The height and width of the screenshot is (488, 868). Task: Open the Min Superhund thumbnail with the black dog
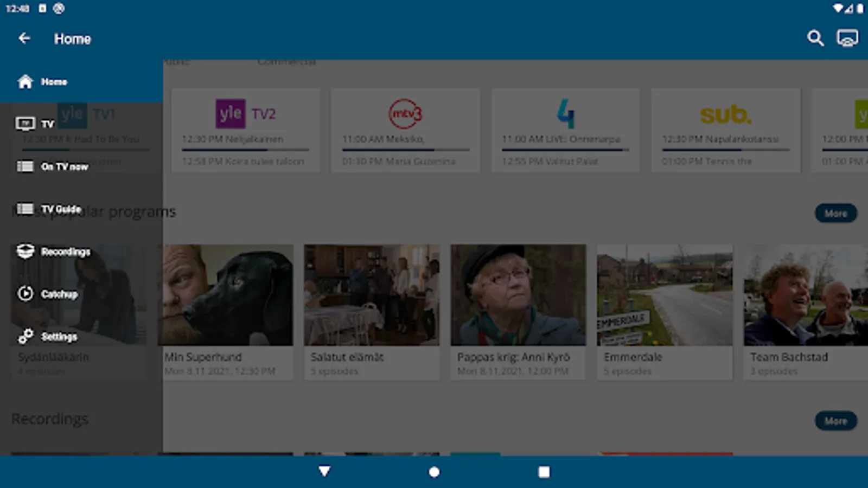(225, 295)
